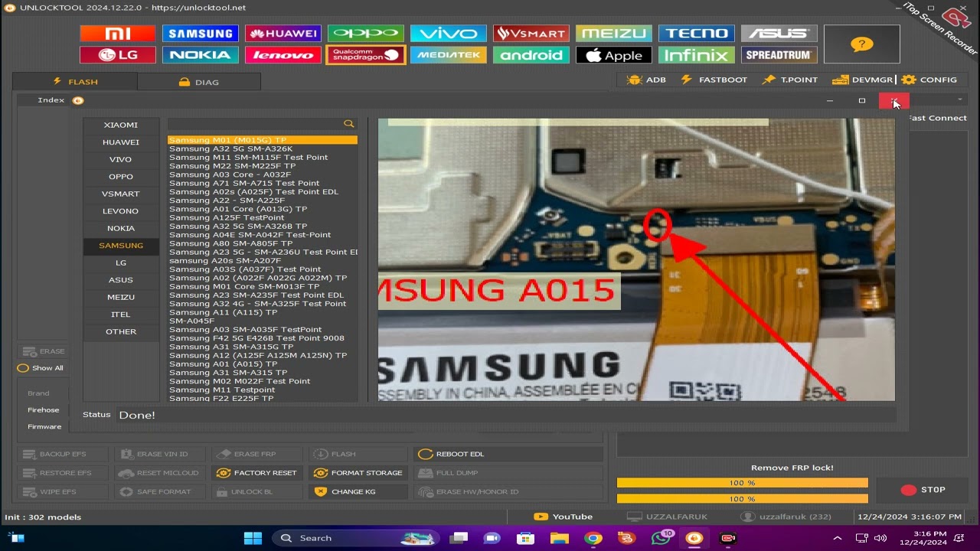Open Chrome from the taskbar
Viewport: 980px width, 551px height.
click(593, 538)
